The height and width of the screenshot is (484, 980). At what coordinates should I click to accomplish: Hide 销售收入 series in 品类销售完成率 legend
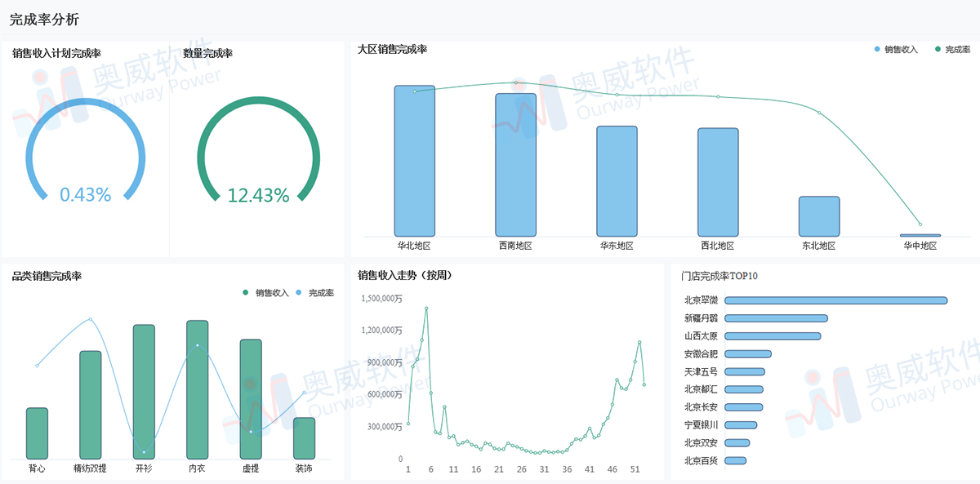point(266,292)
